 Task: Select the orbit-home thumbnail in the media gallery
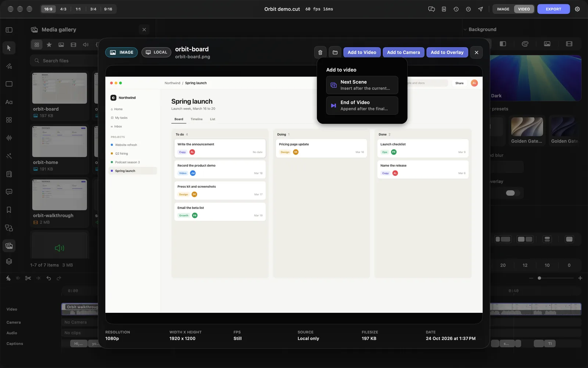click(60, 142)
